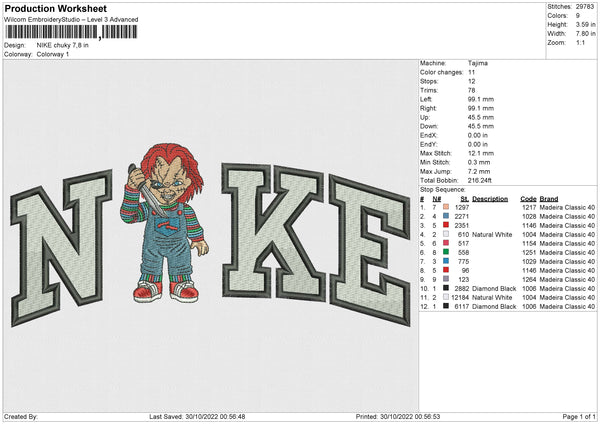Select the blue swatch in stop row 7
The height and width of the screenshot is (424, 600).
tap(445, 261)
